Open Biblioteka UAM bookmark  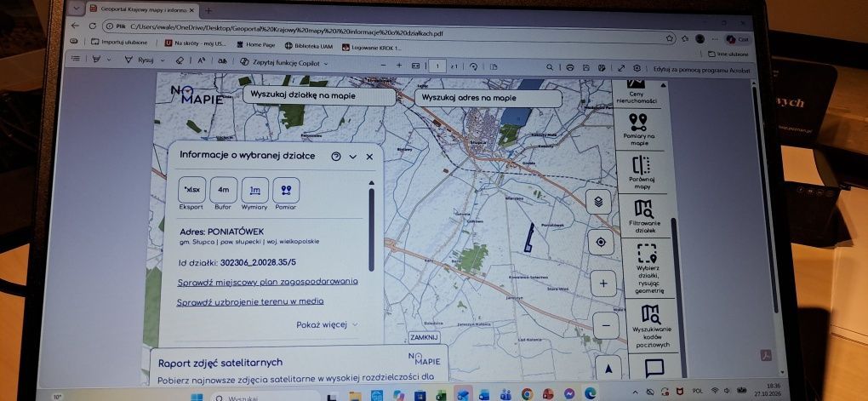[308, 46]
